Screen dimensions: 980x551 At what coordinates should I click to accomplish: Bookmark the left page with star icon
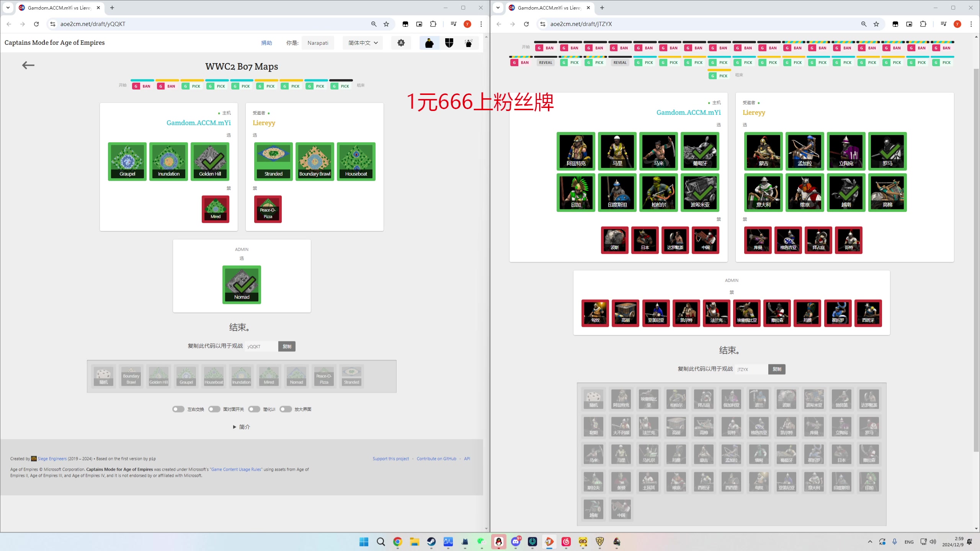point(386,24)
